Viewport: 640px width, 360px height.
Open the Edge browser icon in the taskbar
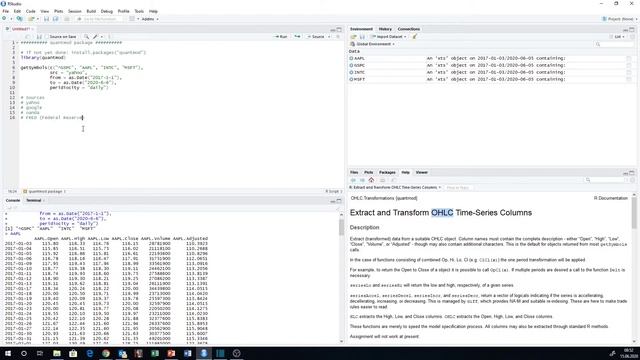tap(89, 353)
